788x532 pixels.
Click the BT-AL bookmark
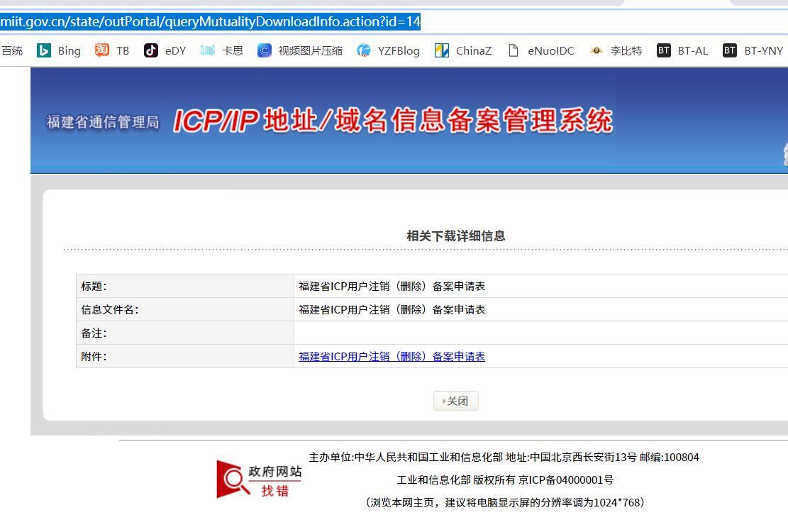tap(682, 50)
